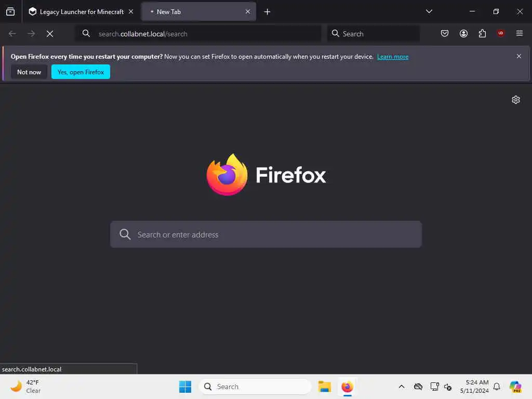This screenshot has width=532, height=399.
Task: Click the muted volume tray icon
Action: click(x=448, y=387)
